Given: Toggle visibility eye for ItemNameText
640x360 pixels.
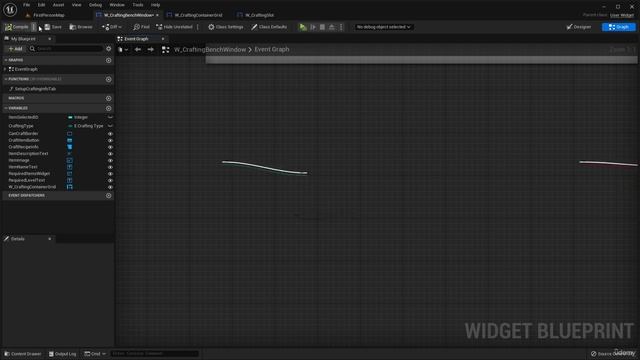Looking at the screenshot, I should coord(110,167).
